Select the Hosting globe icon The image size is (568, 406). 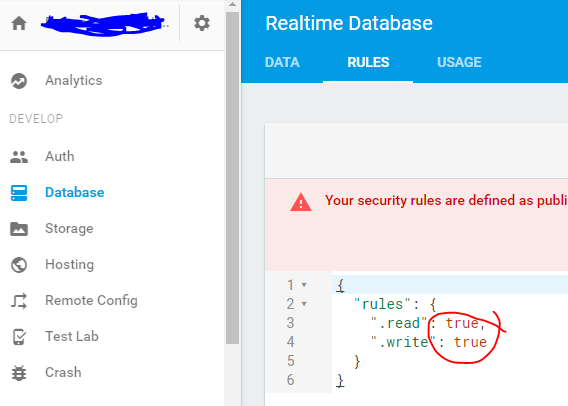click(x=19, y=265)
